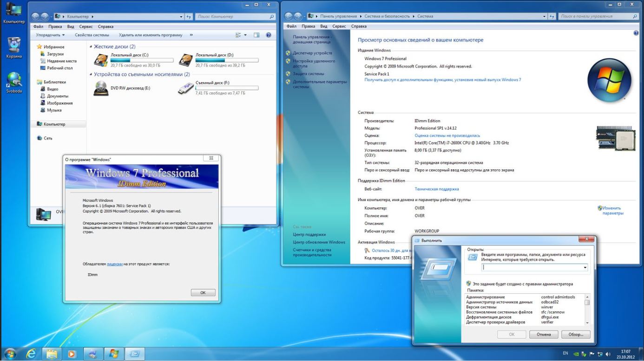Open removable disk (F:) USB icon
644x361 pixels.
(186, 88)
